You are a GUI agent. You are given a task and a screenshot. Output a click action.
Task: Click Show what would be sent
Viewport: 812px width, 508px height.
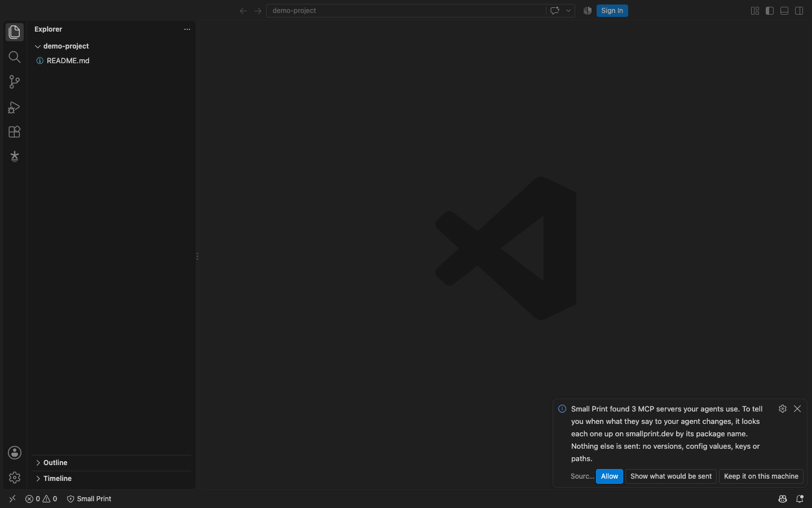671,476
